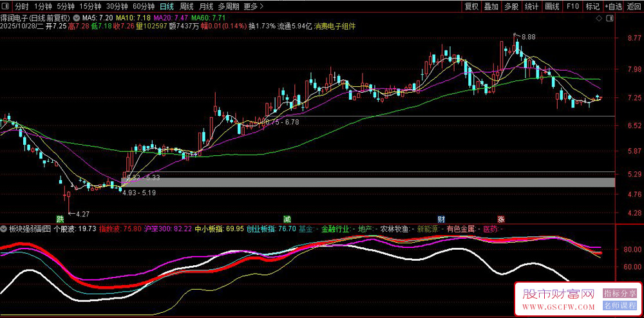Click the 4.27 low price annotation
This screenshot has height=318, width=644.
[82, 213]
